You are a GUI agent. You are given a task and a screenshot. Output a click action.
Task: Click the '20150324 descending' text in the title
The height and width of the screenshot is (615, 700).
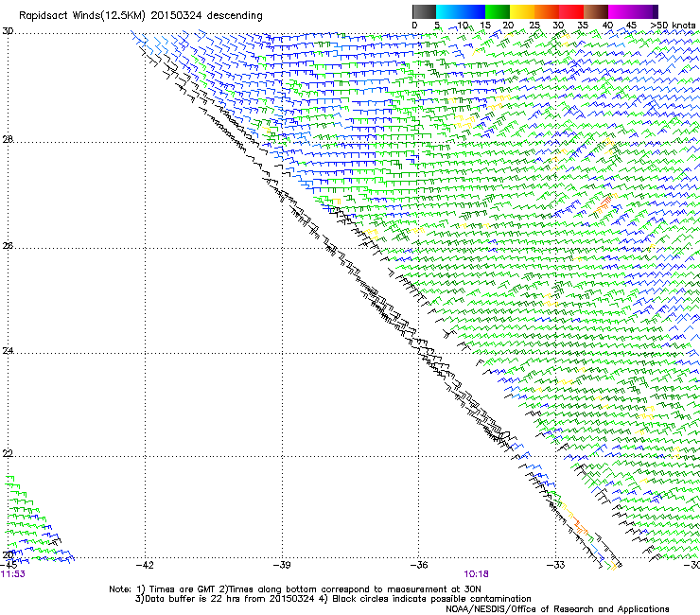coord(206,16)
